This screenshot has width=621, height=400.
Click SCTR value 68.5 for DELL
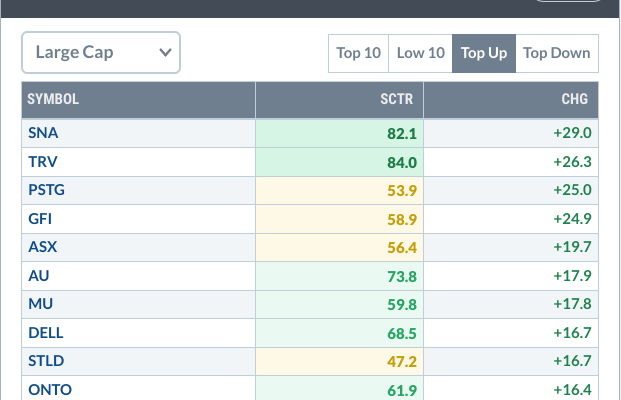pyautogui.click(x=402, y=334)
